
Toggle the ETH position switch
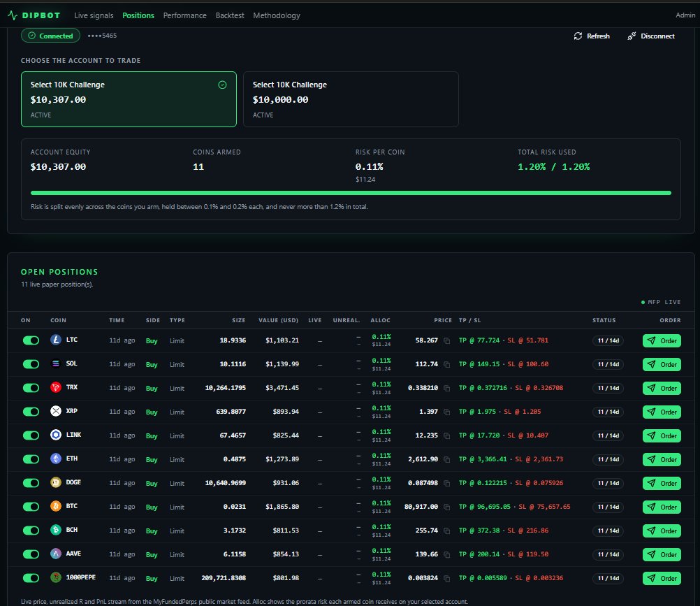coord(31,459)
